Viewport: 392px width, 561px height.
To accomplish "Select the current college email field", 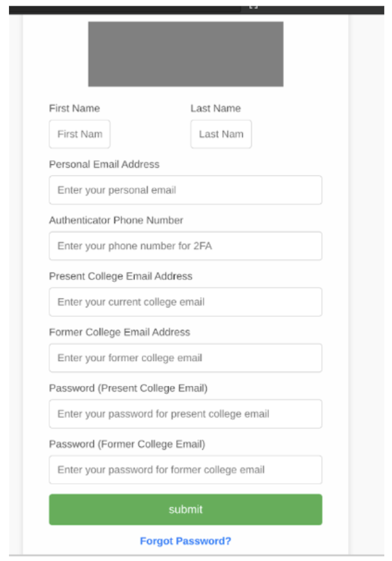I will tap(185, 302).
